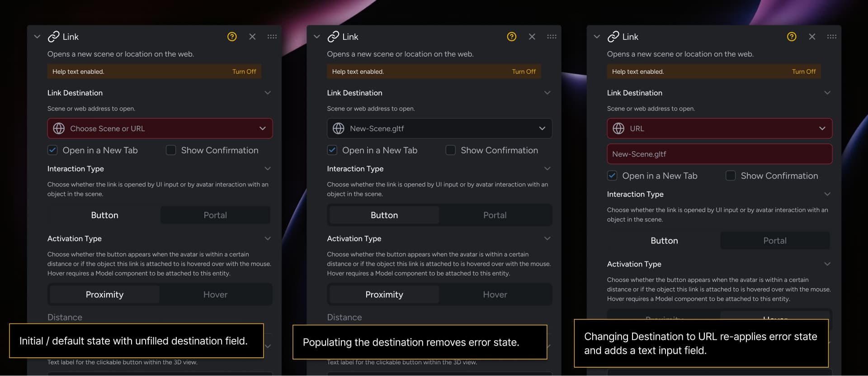This screenshot has height=376, width=868.
Task: Enable Show Confirmation in middle panel
Action: pos(451,150)
